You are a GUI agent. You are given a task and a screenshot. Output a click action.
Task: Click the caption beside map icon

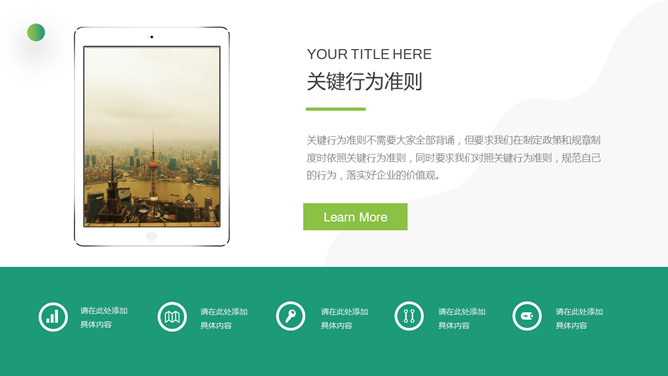point(224,319)
